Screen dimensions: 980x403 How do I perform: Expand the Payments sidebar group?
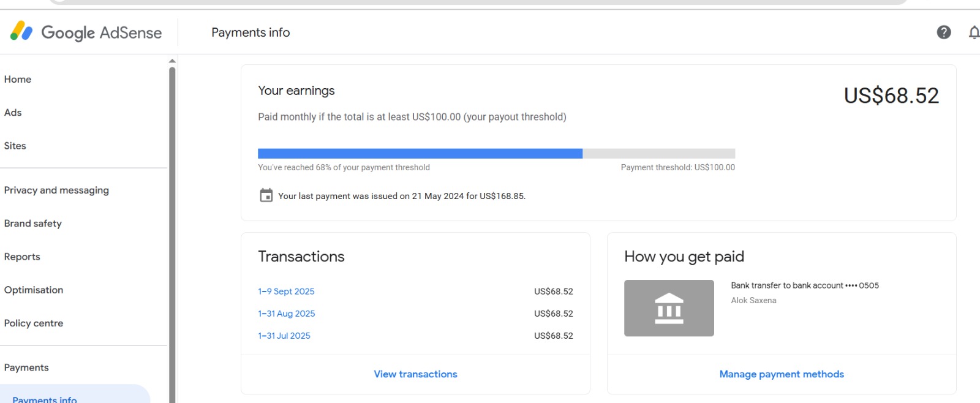pyautogui.click(x=26, y=367)
